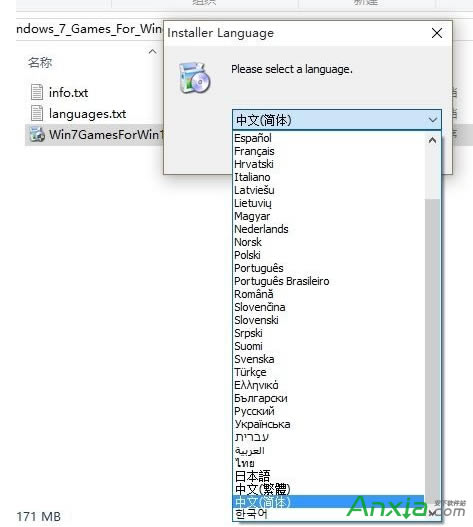This screenshot has width=473, height=527.
Task: Close the Installer Language dialog
Action: [437, 33]
